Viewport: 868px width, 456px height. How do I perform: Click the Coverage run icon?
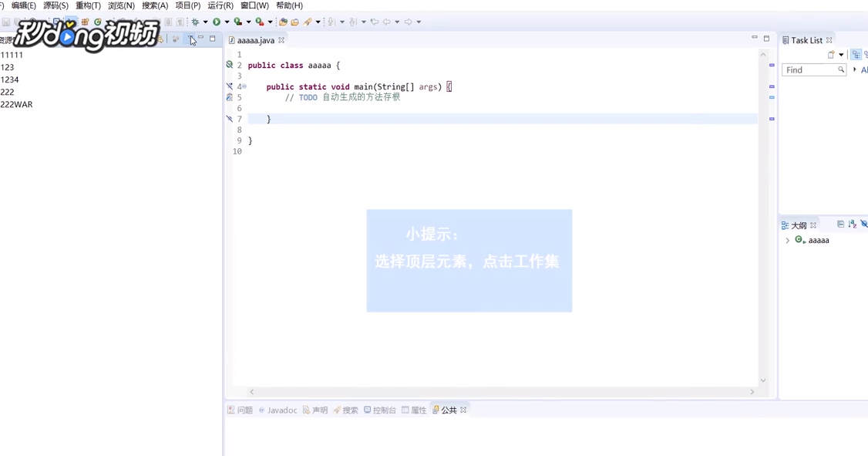click(237, 22)
